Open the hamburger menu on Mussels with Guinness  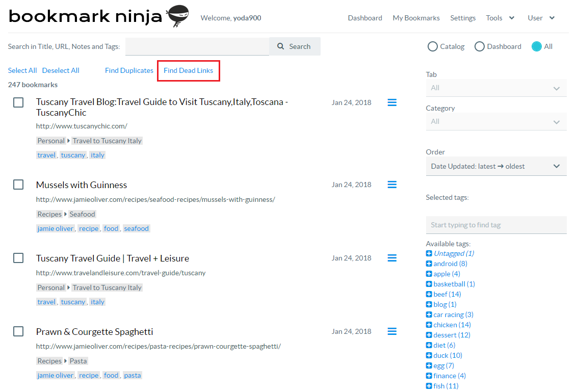click(x=391, y=184)
